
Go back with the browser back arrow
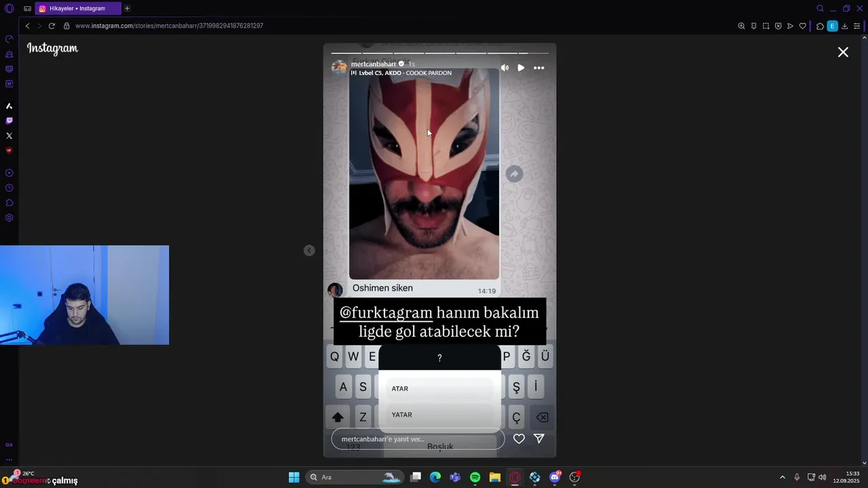[x=27, y=26]
